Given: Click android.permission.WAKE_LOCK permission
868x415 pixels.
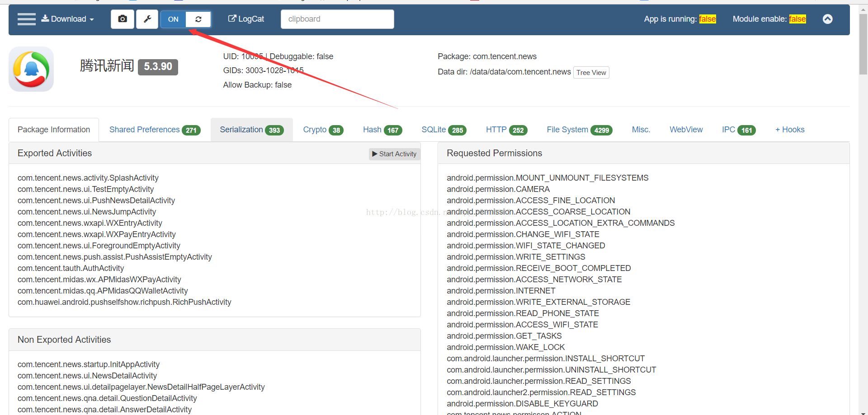Looking at the screenshot, I should pyautogui.click(x=506, y=347).
